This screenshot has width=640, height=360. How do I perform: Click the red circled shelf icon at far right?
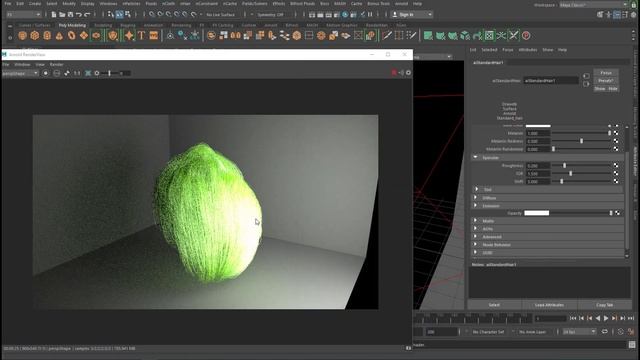[526, 36]
